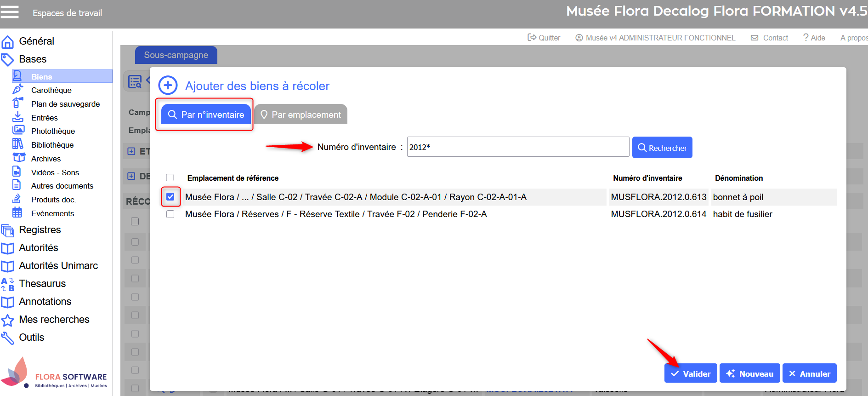Click the Produits doc. stack icon
Viewport: 868px width, 396px height.
(17, 199)
